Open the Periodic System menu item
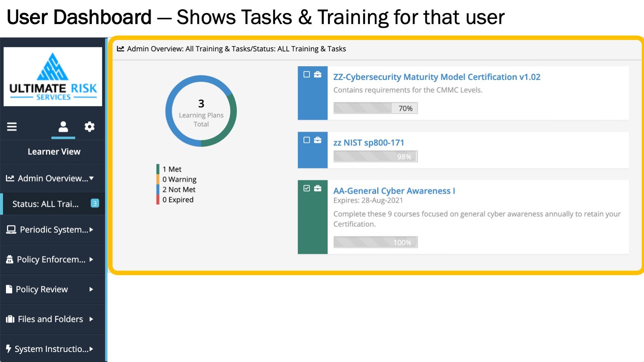The width and height of the screenshot is (644, 362). [53, 230]
